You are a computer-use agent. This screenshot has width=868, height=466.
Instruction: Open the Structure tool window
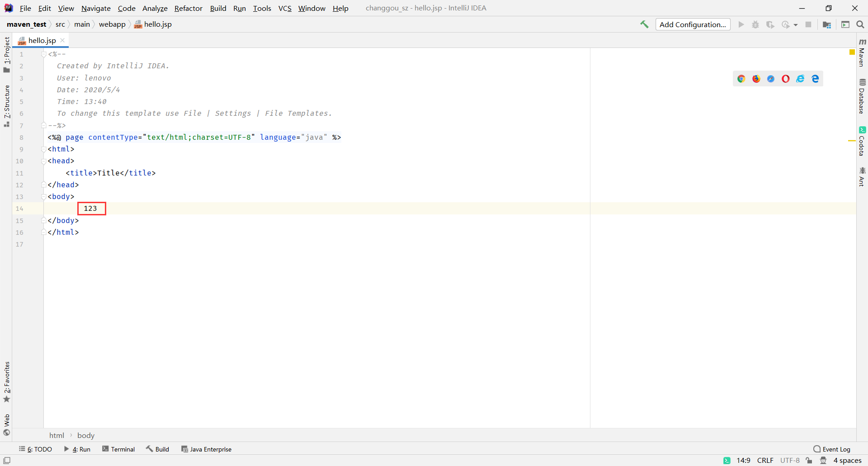6,106
